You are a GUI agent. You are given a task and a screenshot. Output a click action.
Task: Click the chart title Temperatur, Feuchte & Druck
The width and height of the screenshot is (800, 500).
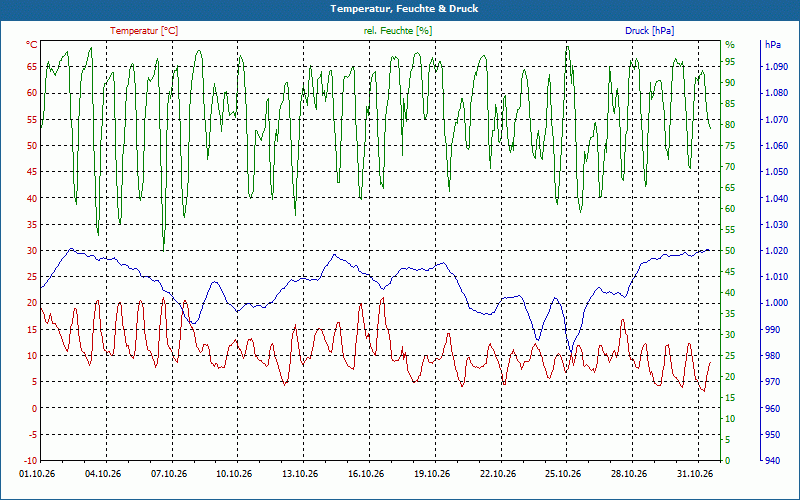404,9
